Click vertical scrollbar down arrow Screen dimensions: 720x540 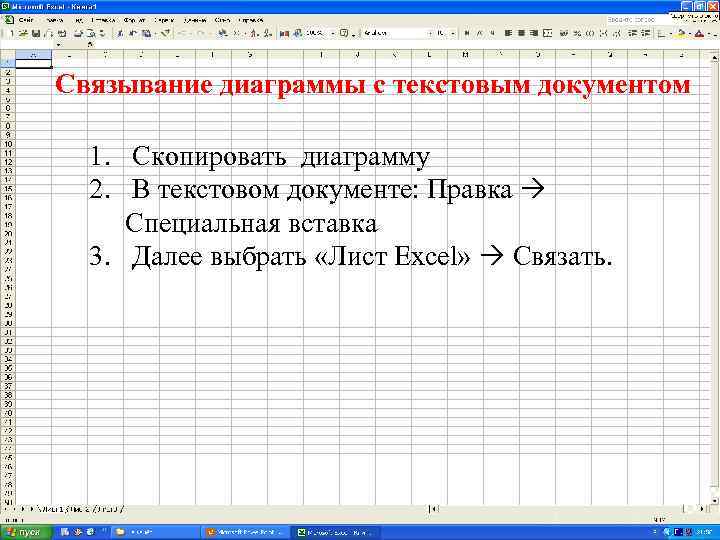[715, 500]
